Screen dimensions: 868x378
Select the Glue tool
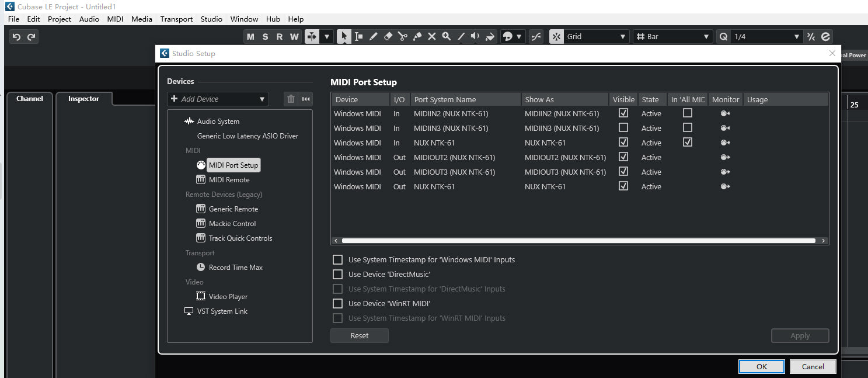point(417,36)
